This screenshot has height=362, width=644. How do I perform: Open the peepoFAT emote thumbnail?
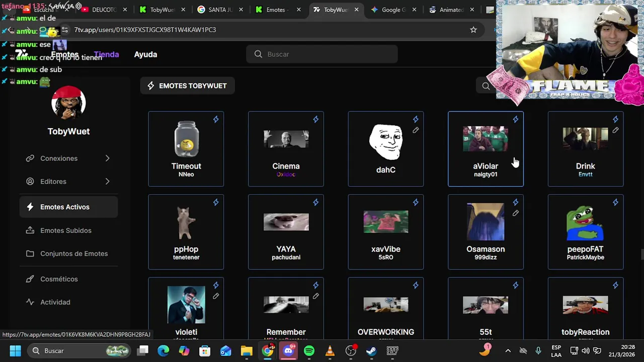pyautogui.click(x=585, y=222)
